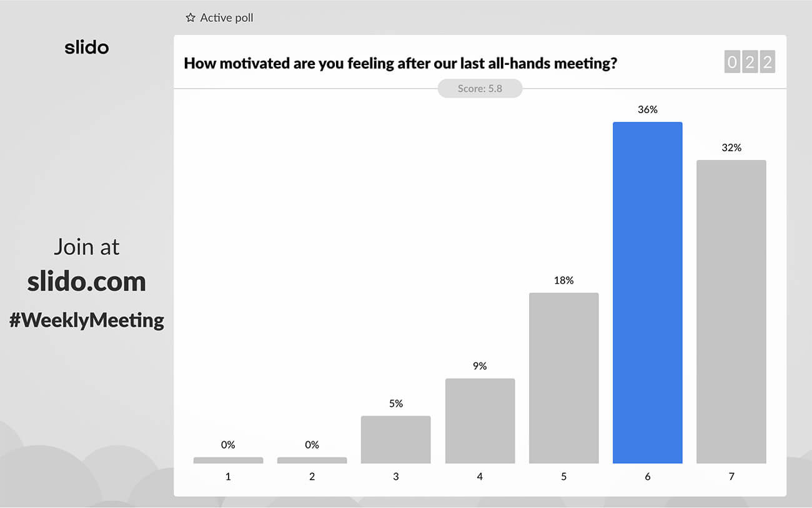
Task: Select the blue bar for rating 6
Action: tap(647, 292)
